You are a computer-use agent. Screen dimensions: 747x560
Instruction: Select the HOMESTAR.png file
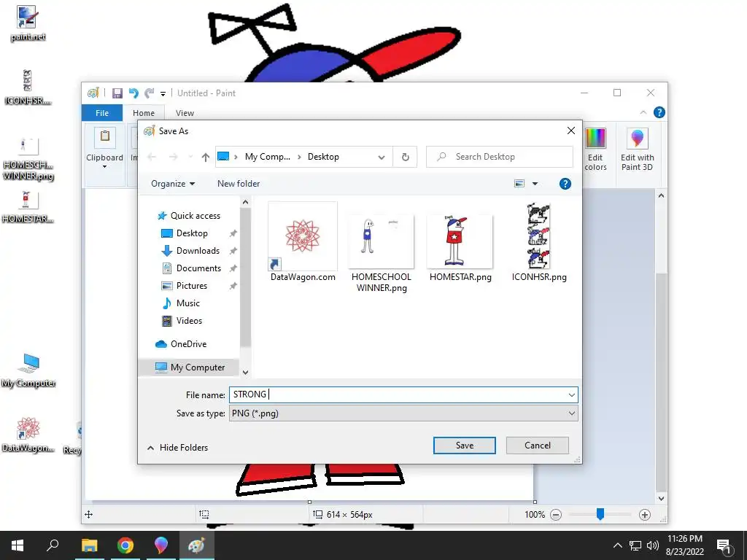click(x=460, y=248)
